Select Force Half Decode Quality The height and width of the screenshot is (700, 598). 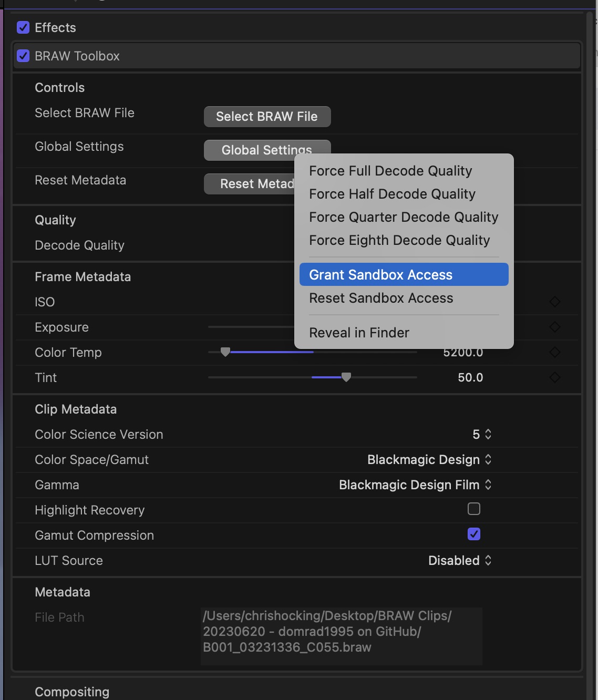[392, 194]
